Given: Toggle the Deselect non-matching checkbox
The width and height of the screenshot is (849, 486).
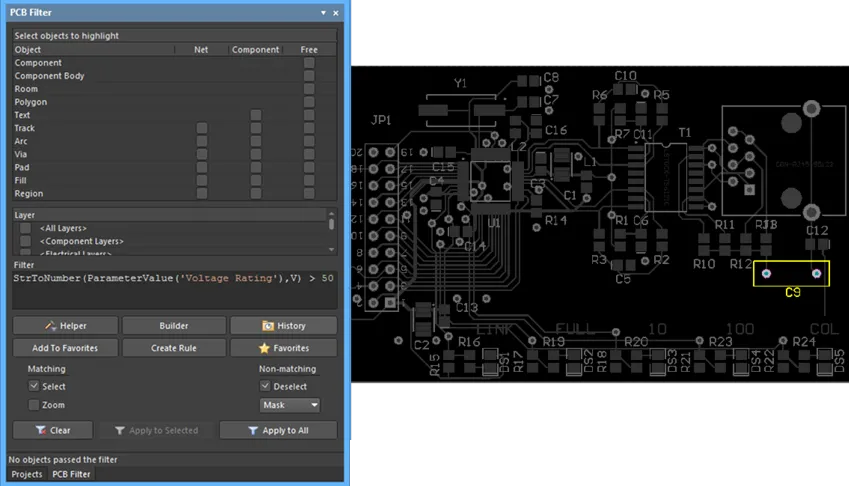Looking at the screenshot, I should pos(265,386).
